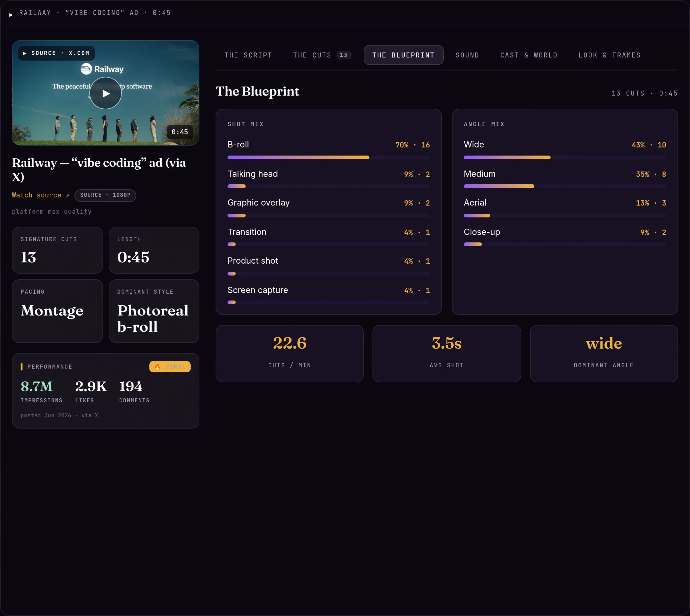The image size is (690, 616).
Task: Click the B-roll shot mix progress bar
Action: tap(328, 157)
